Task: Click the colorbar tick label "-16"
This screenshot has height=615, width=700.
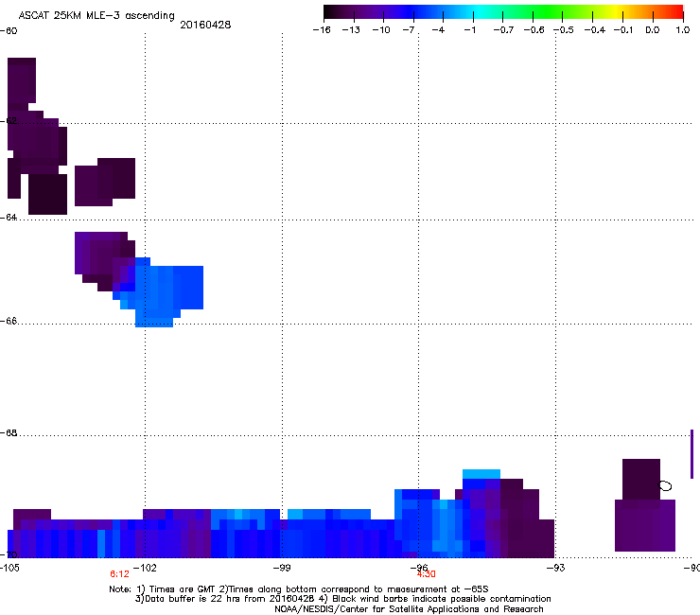Action: (x=322, y=30)
